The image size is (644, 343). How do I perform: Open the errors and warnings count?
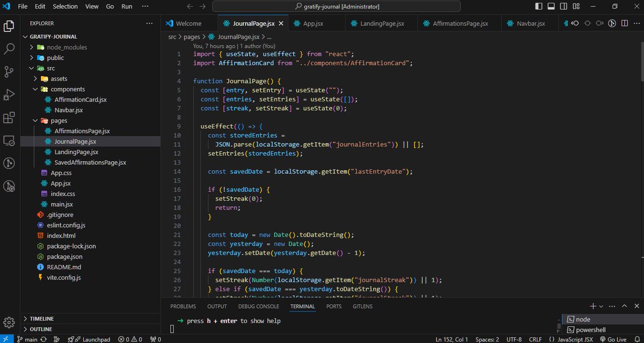[x=130, y=339]
